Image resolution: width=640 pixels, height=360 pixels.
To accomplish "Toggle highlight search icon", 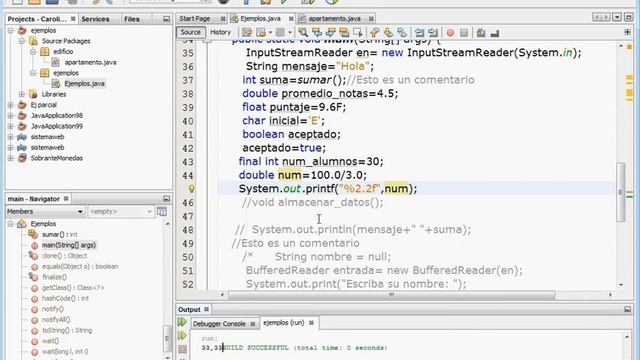I will click(344, 32).
